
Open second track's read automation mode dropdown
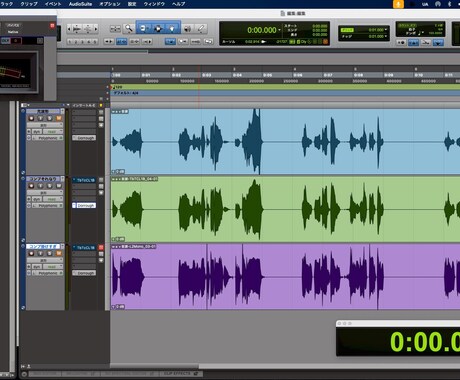[x=53, y=199]
